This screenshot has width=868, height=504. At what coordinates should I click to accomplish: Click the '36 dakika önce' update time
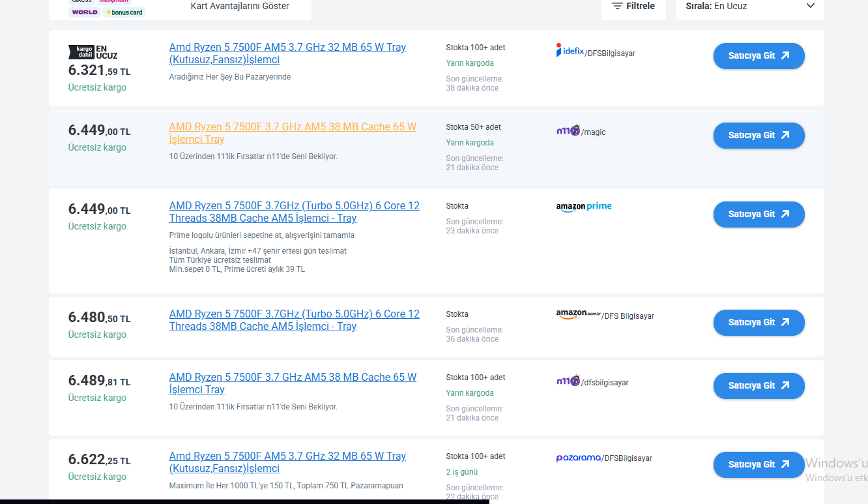[472, 339]
